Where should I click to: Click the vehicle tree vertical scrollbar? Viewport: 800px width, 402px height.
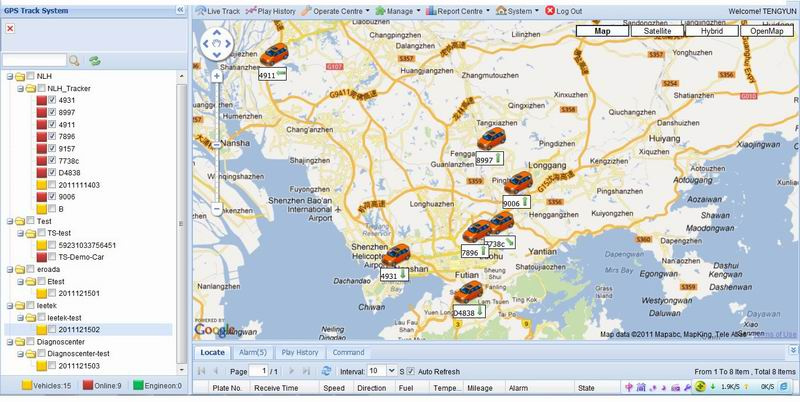click(x=182, y=223)
